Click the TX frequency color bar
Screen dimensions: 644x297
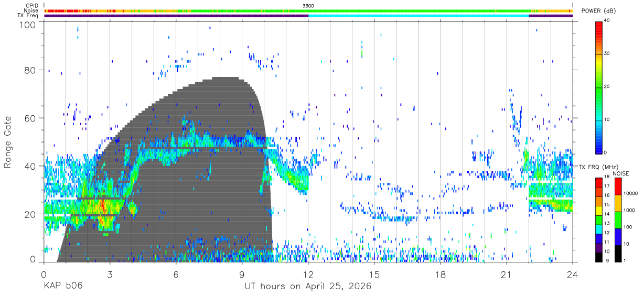tap(598, 219)
